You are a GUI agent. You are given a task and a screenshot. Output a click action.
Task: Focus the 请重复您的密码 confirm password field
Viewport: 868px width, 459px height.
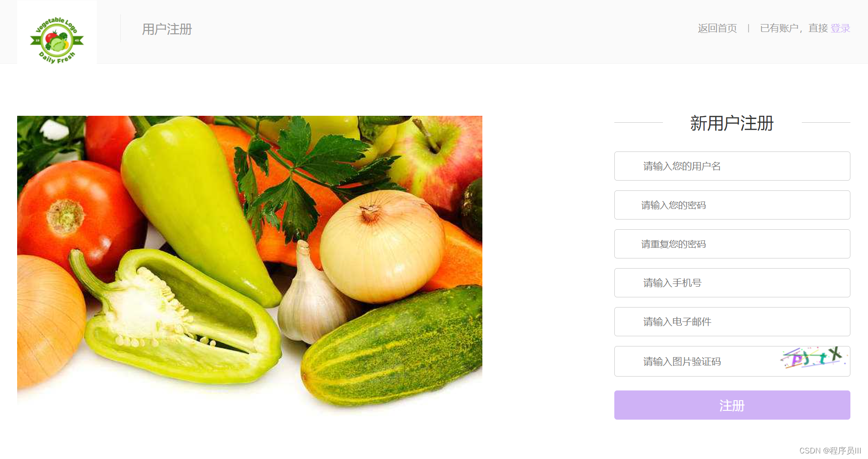(x=732, y=244)
